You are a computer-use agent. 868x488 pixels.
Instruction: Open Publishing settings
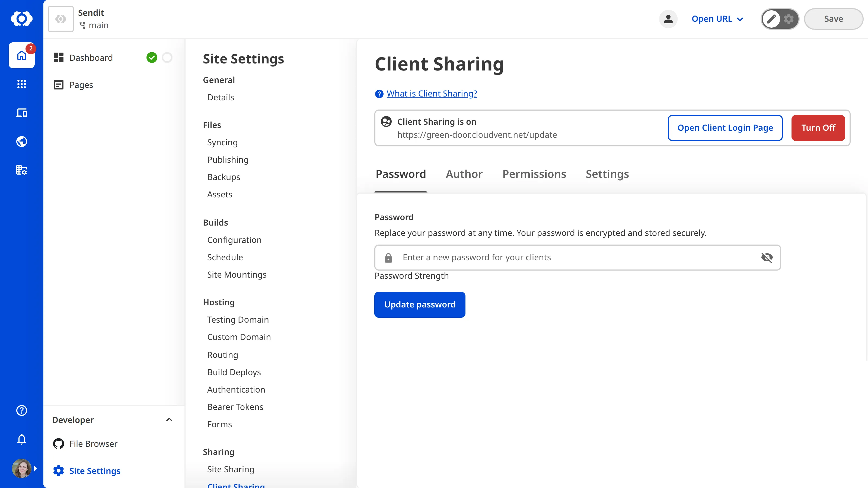(228, 160)
